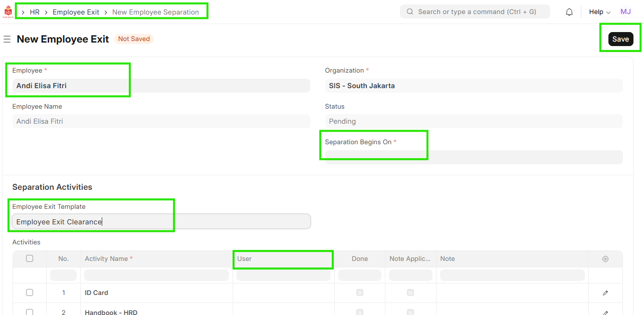Click the SIS logo home icon
Screen dimensions: 644x315
tap(8, 12)
